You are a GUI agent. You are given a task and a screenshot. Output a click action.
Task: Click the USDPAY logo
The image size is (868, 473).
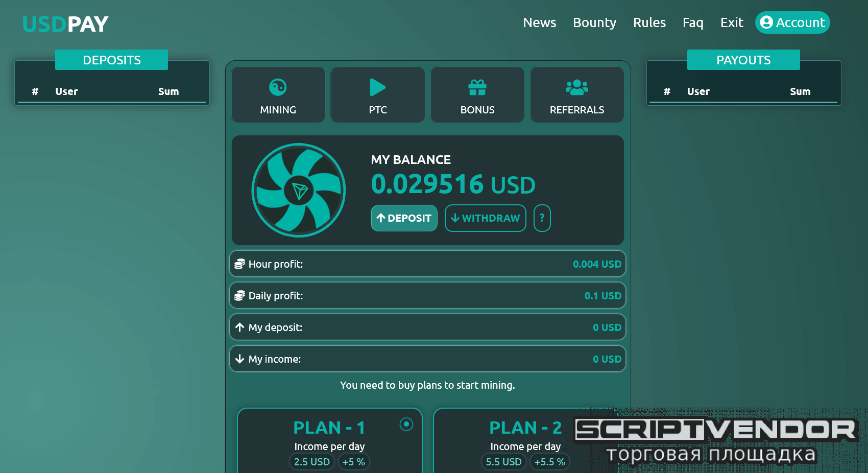(65, 24)
